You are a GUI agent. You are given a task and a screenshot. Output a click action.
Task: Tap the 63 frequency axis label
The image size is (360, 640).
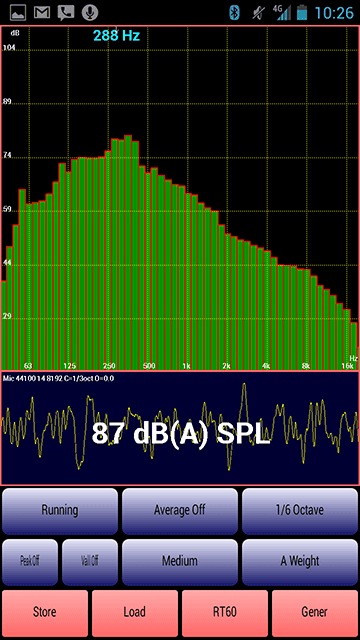28,366
